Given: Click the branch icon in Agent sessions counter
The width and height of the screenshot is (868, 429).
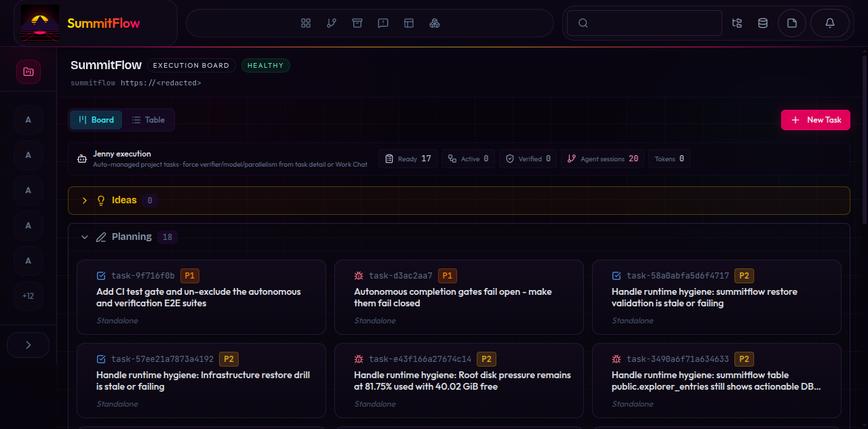Looking at the screenshot, I should click(571, 159).
